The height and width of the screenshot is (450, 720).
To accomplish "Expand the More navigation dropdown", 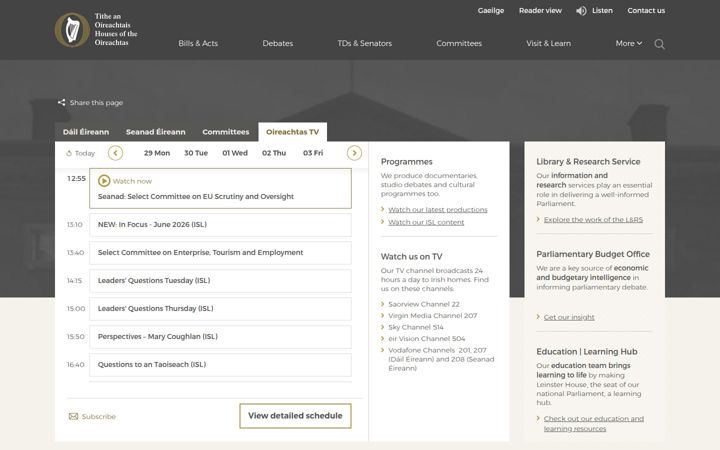I will pos(629,43).
